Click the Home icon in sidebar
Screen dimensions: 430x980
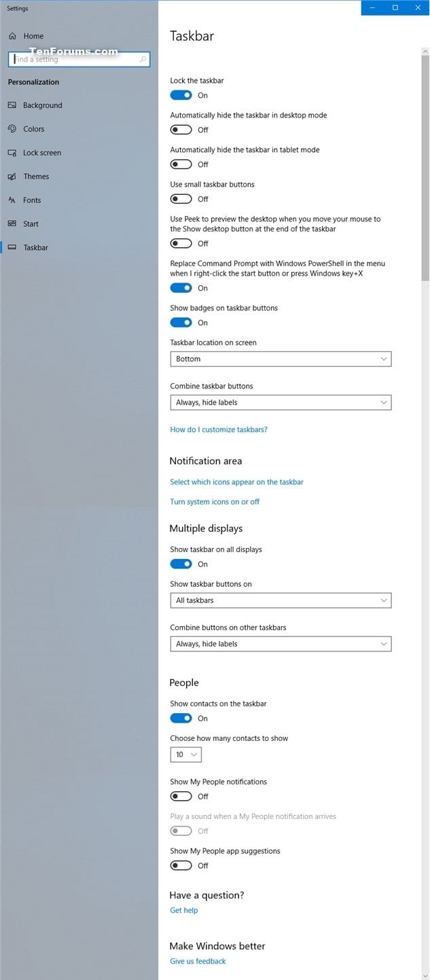point(12,36)
